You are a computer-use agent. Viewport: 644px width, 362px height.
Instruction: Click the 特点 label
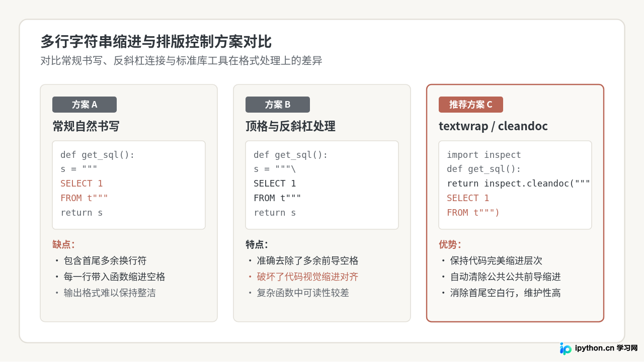point(257,245)
